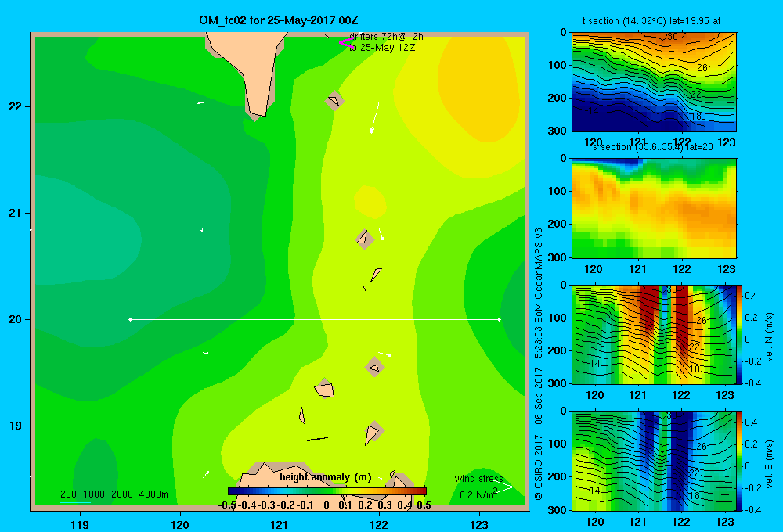Screen dimensions: 783x532
Task: Click the longitude "120" label under the main map
Action: click(x=180, y=524)
